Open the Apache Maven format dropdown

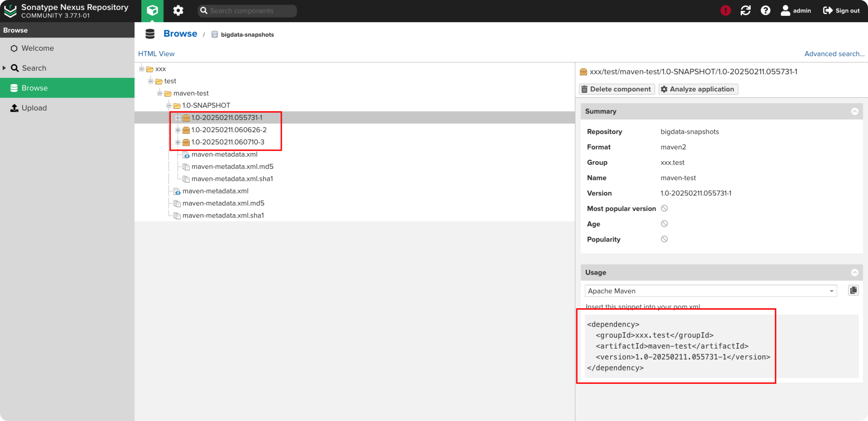tap(710, 291)
